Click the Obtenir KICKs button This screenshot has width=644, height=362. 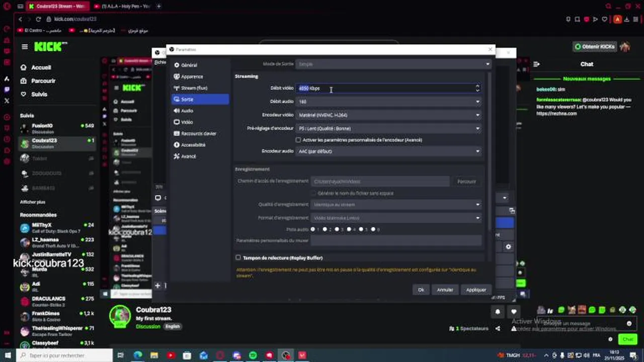(595, 47)
